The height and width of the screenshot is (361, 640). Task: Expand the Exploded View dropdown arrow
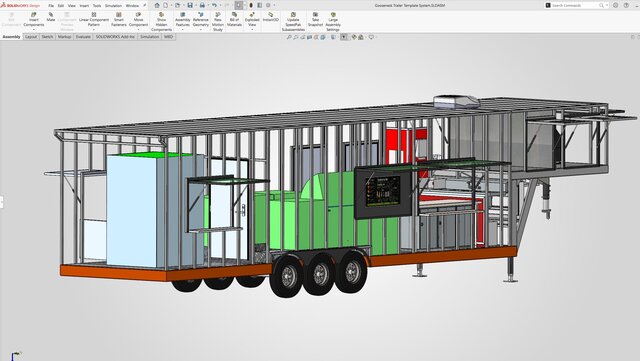point(252,30)
